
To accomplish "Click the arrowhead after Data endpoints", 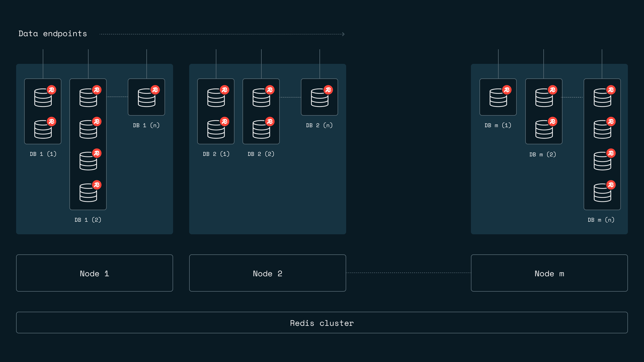I will 343,34.
